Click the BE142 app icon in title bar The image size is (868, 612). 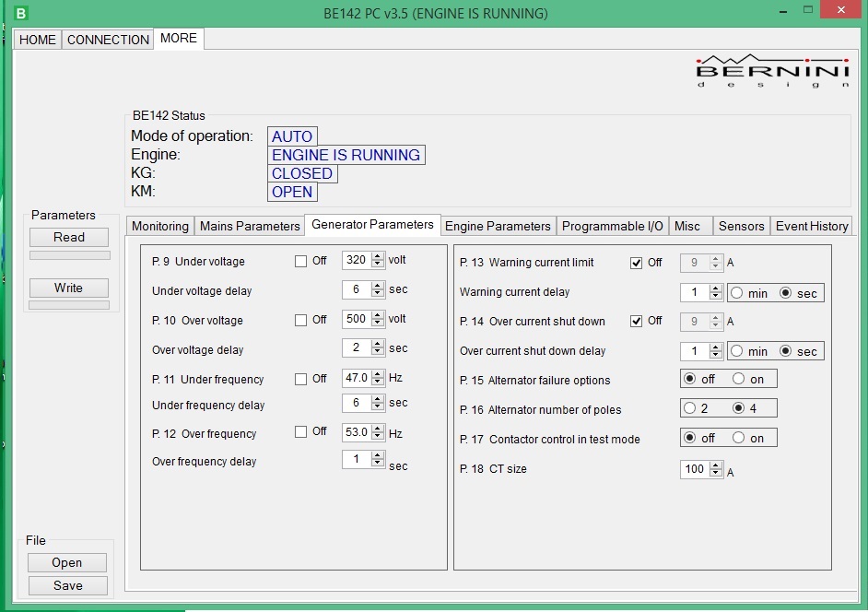[20, 13]
